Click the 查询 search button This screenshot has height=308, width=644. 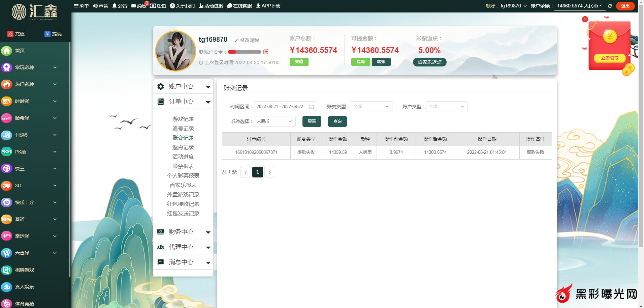click(337, 121)
